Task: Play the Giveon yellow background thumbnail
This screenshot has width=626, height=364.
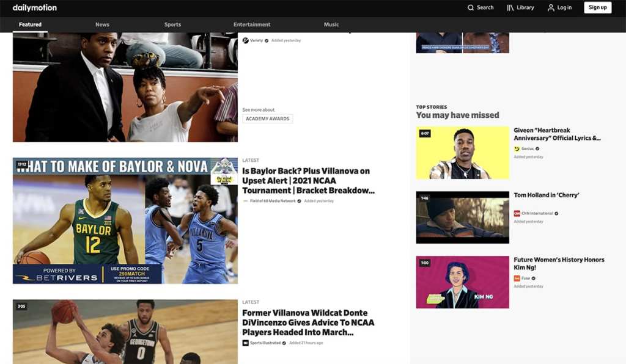Action: 462,153
